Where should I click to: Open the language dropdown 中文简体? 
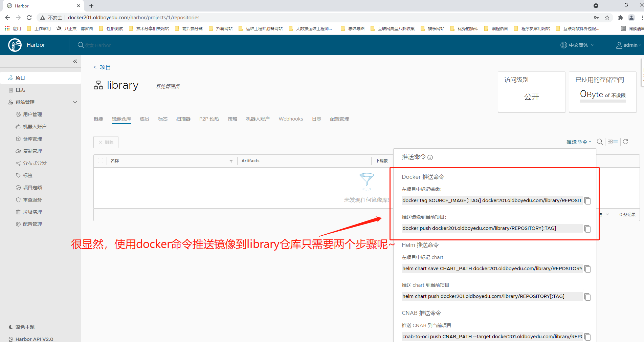point(577,45)
